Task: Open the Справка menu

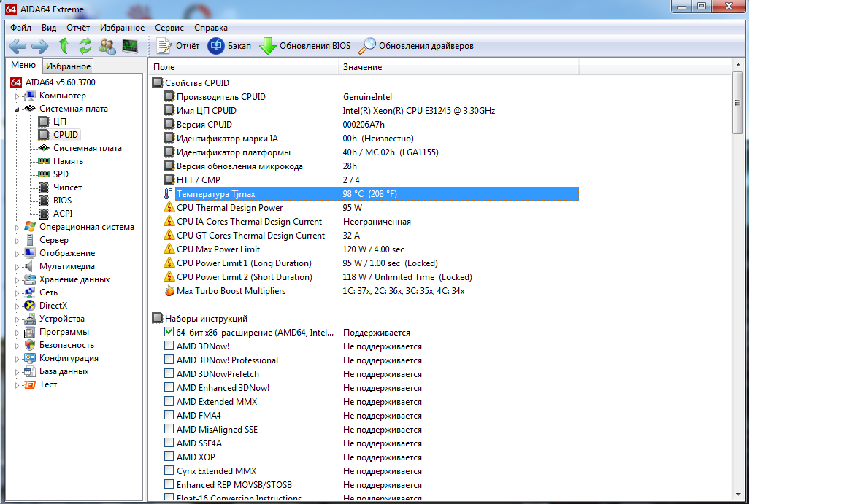Action: point(211,27)
